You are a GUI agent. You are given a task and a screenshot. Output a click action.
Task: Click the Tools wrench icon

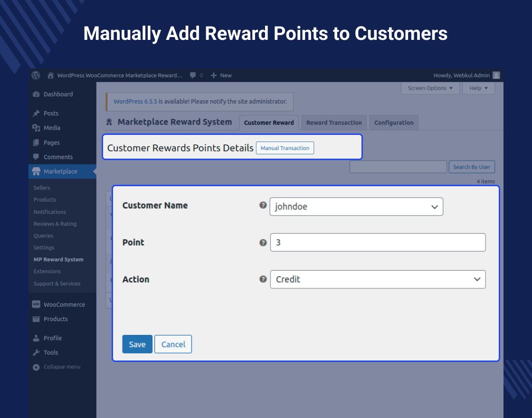(x=36, y=352)
